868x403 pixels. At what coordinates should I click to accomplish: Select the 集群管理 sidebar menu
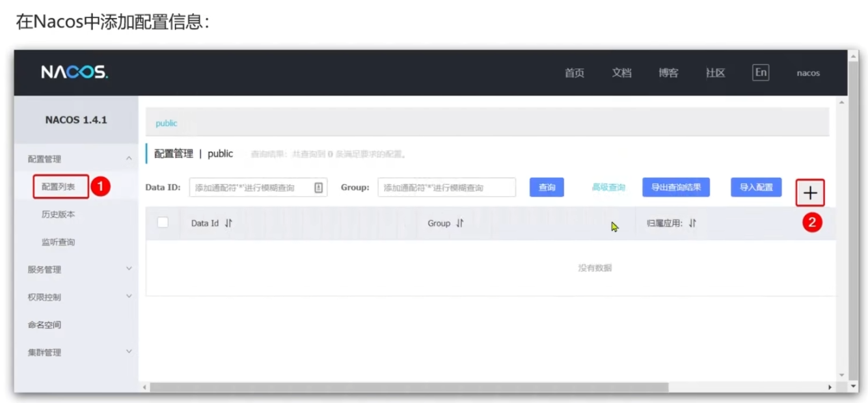[44, 353]
